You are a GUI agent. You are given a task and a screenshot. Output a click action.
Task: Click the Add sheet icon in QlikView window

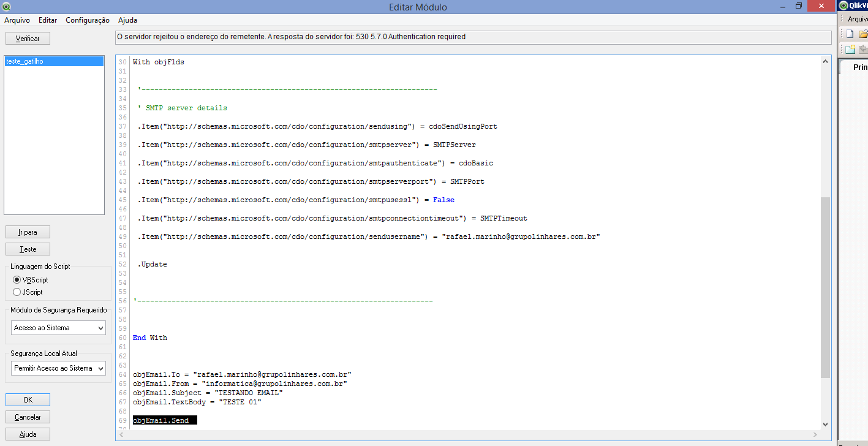point(850,50)
